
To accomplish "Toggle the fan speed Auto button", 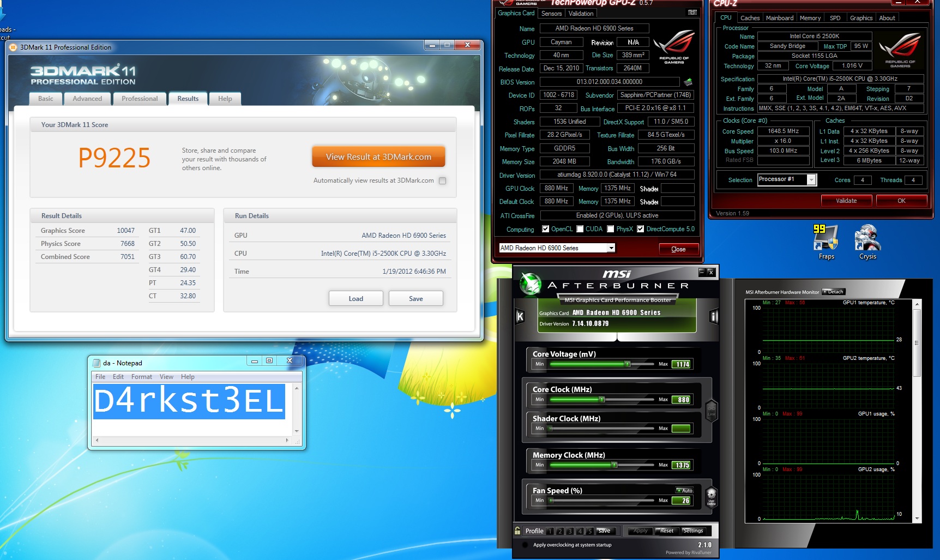I will click(x=684, y=490).
